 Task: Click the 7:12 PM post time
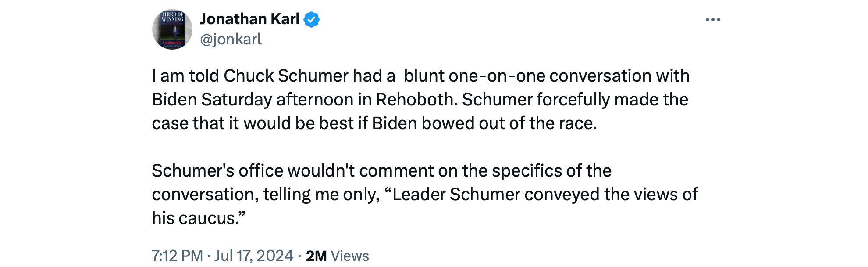(177, 256)
